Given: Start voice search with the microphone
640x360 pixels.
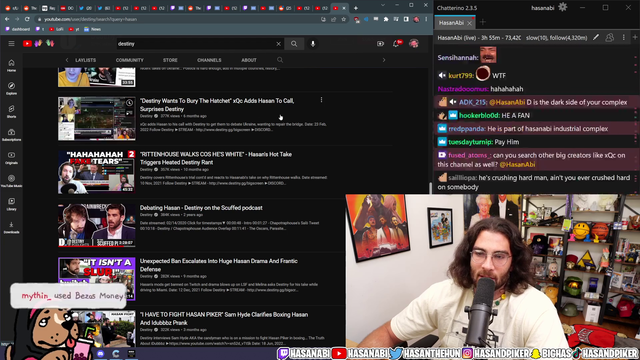Looking at the screenshot, I should tap(313, 44).
